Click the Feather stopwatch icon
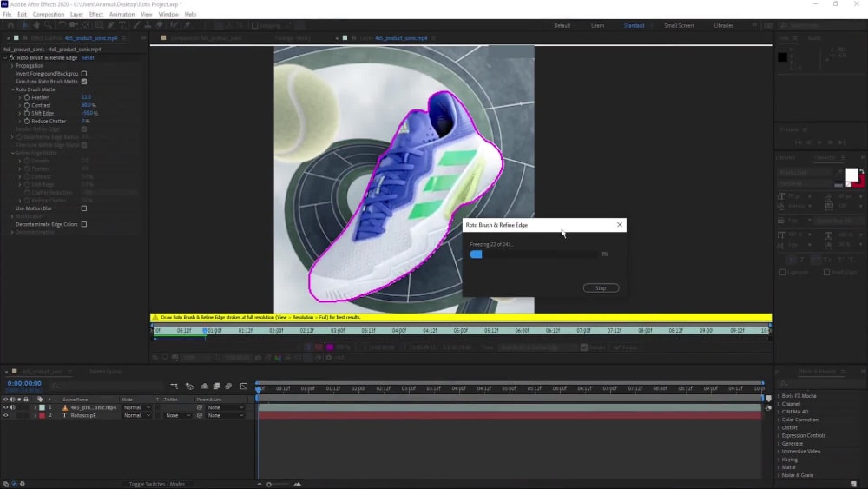 (27, 97)
